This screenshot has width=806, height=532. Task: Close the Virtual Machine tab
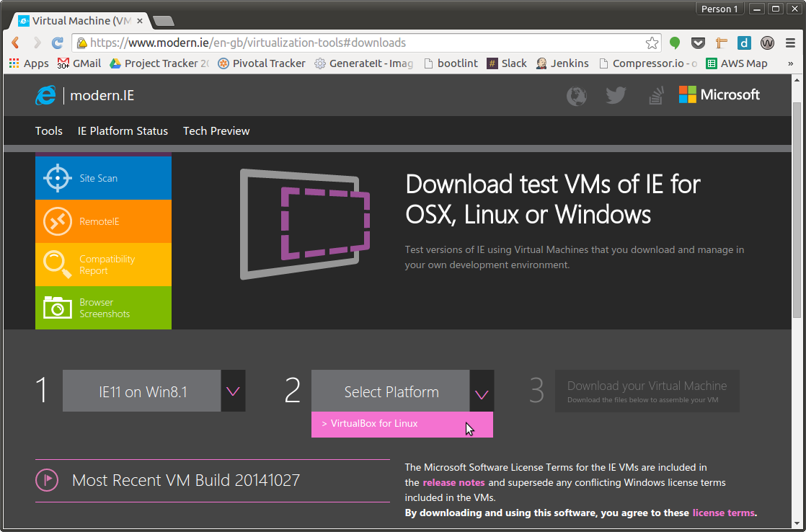click(140, 21)
